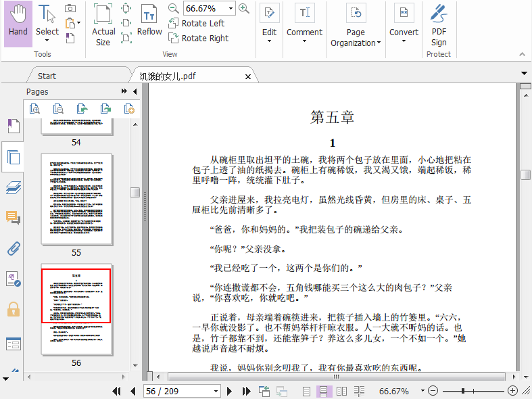This screenshot has width=532, height=399.
Task: Open the Comment tool menu
Action: tap(304, 24)
